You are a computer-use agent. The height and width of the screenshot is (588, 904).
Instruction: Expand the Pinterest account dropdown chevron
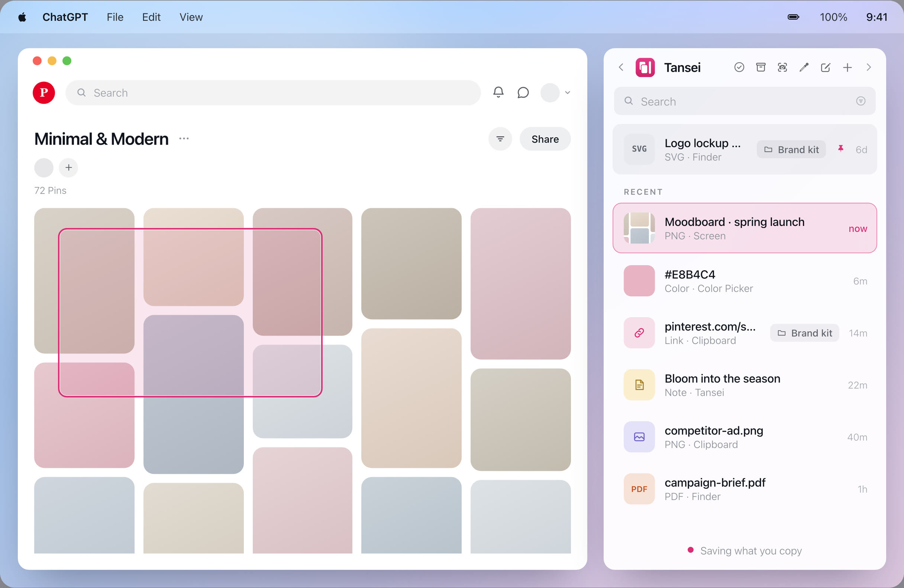pos(568,92)
